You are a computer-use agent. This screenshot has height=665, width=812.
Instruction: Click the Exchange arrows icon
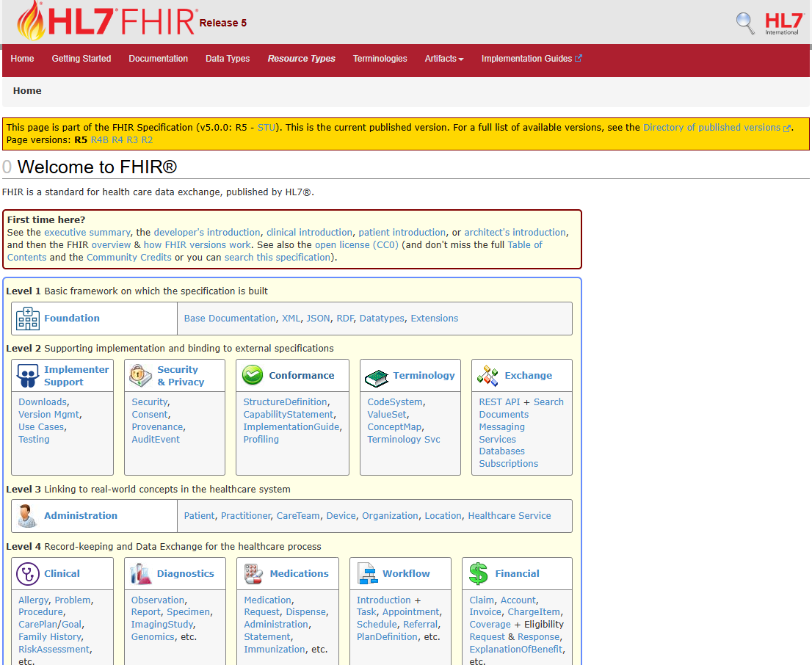coord(487,375)
